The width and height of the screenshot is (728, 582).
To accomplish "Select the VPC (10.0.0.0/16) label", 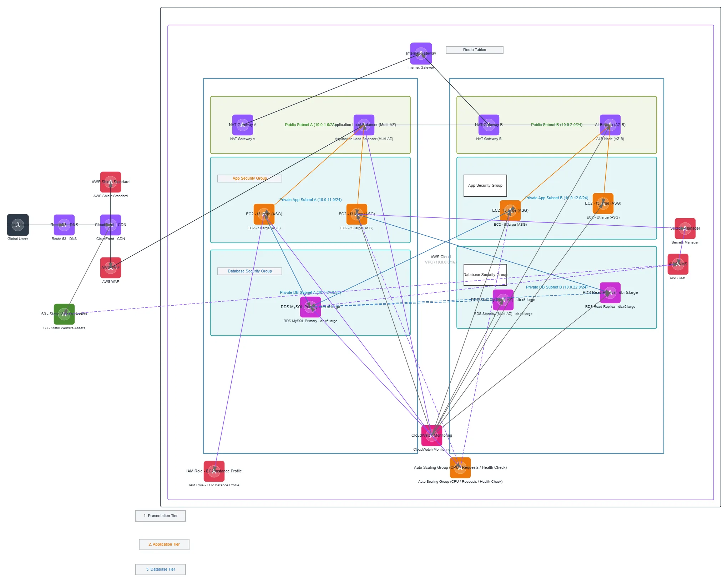I will pos(441,262).
